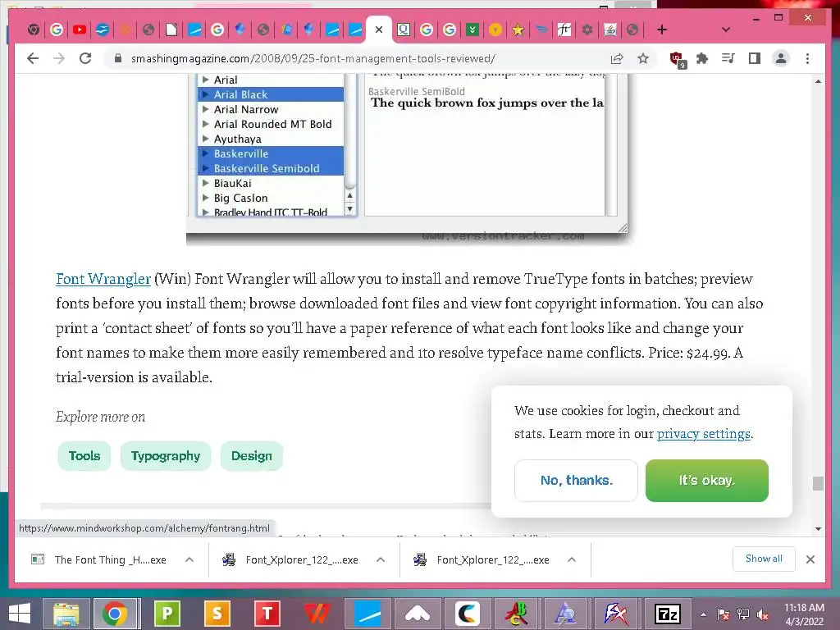Switch to the YouTube tab
This screenshot has height=630, width=840.
[80, 30]
